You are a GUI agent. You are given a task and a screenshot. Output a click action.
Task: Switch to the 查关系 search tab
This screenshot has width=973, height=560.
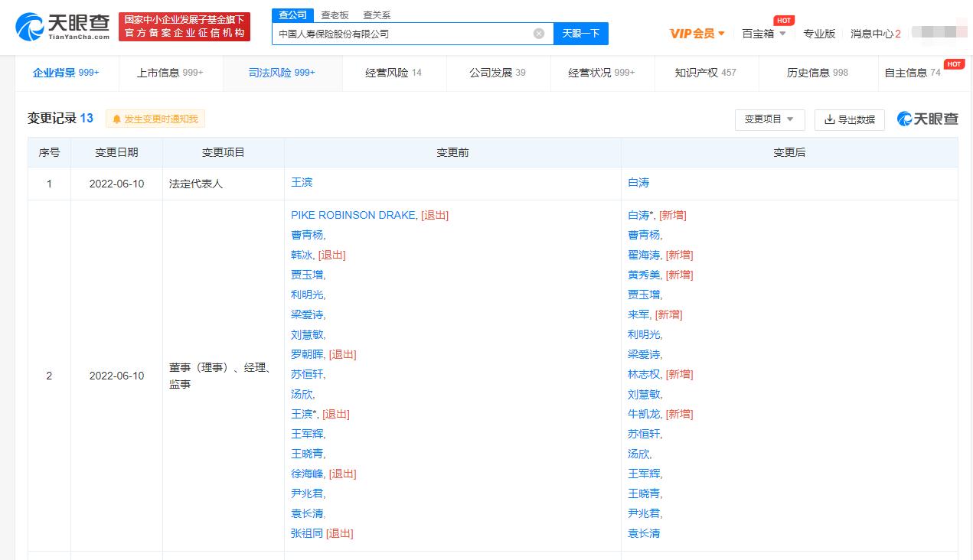[x=376, y=15]
